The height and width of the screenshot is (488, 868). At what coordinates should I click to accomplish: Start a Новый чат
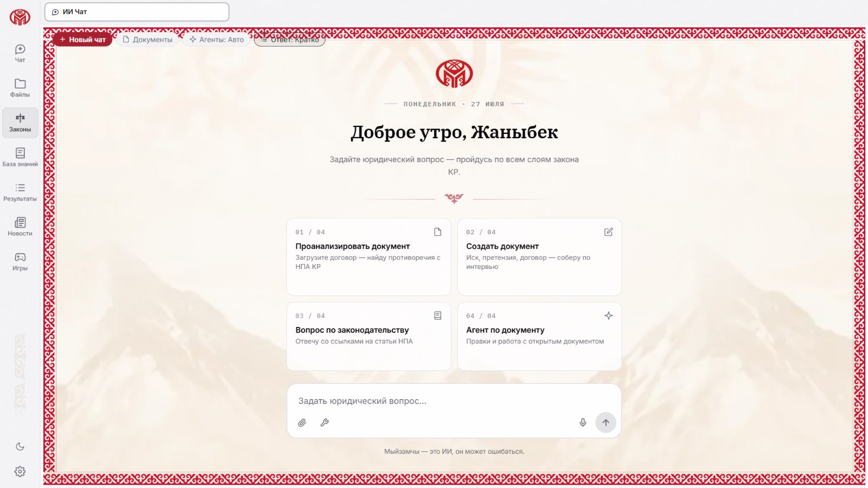point(82,40)
